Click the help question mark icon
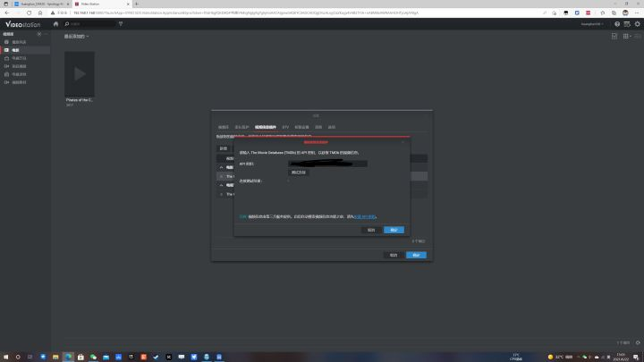Screen dimensions: 644x362 pos(616,24)
